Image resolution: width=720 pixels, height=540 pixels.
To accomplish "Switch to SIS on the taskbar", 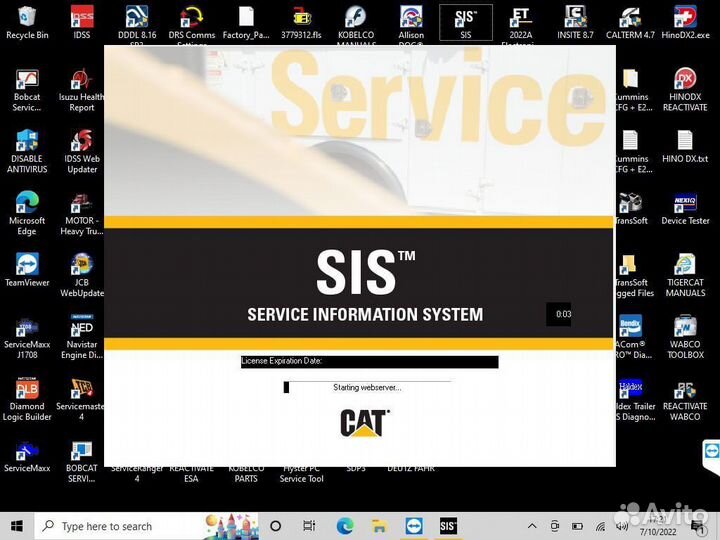I will point(448,526).
